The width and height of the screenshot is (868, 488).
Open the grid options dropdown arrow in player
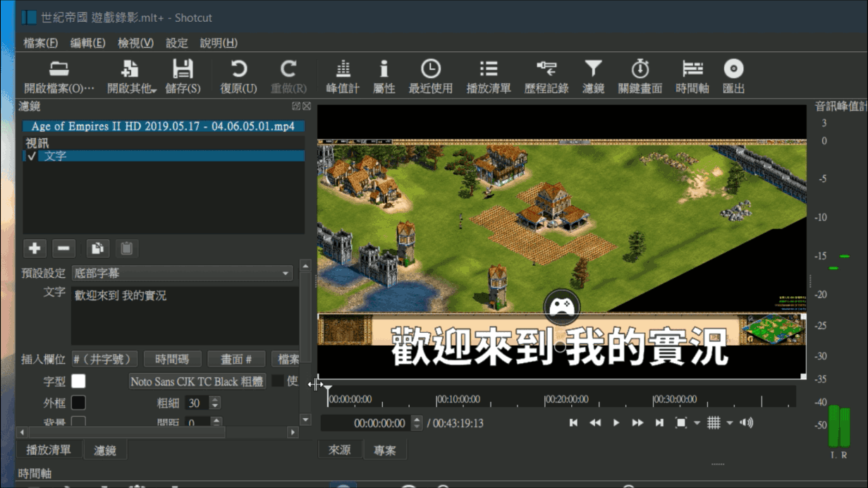(730, 423)
